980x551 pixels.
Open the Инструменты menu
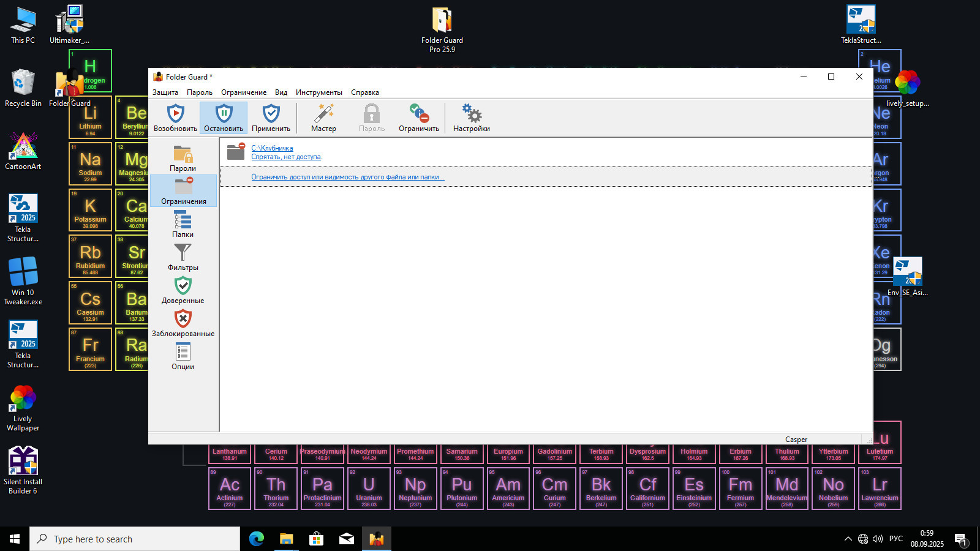319,92
